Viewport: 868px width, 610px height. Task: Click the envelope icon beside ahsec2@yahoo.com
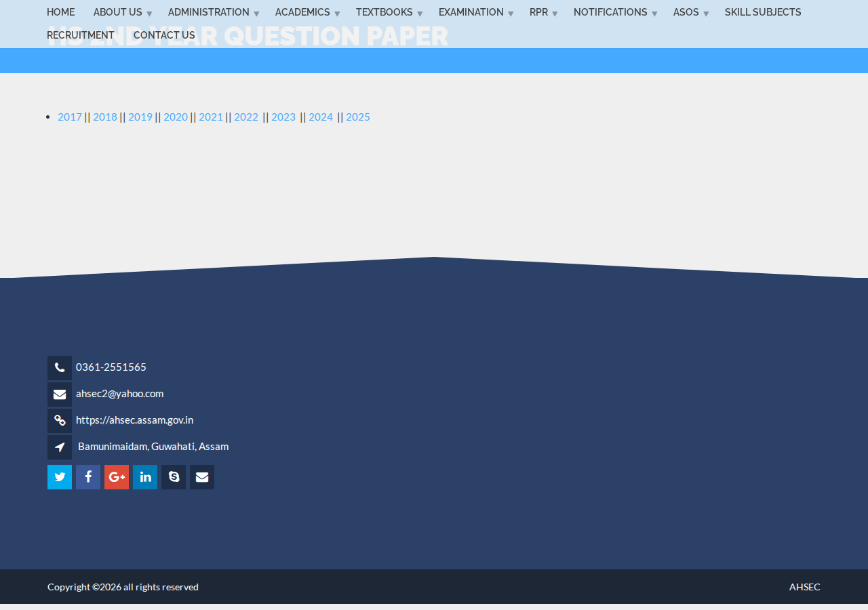click(x=60, y=394)
